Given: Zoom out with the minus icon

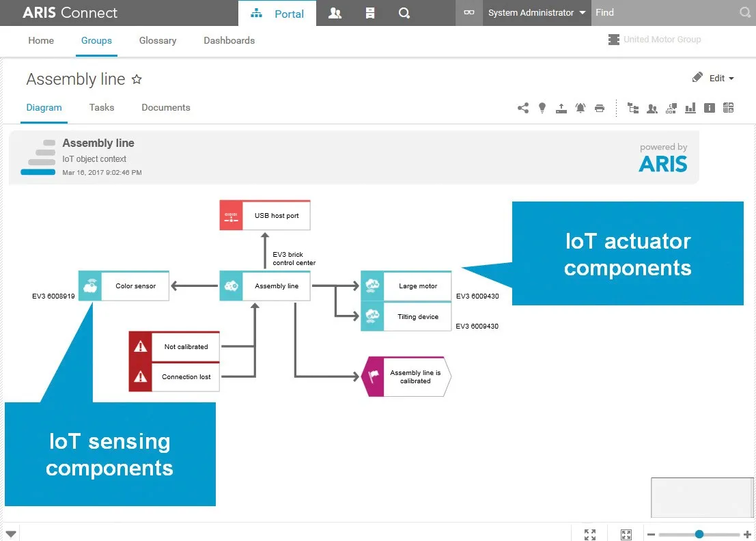Looking at the screenshot, I should 651,534.
